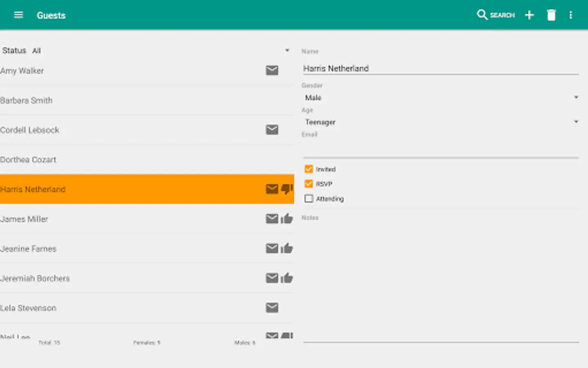Screen dimensions: 588x368
Task: Uncheck the RSVP checkbox
Action: point(309,184)
